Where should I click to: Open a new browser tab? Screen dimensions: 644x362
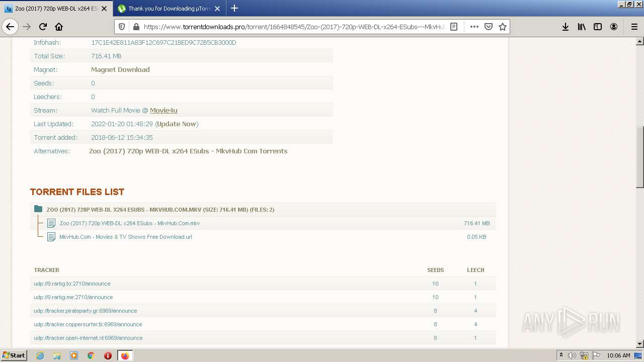[x=234, y=8]
